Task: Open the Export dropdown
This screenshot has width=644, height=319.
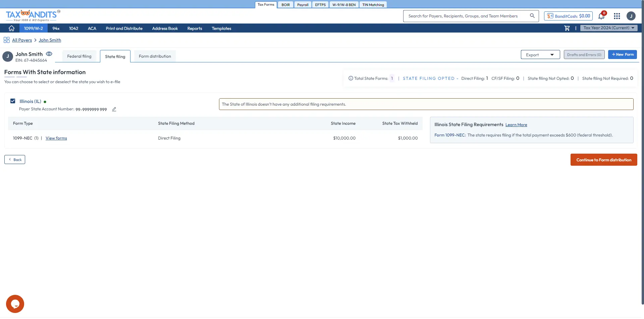Action: tap(540, 55)
